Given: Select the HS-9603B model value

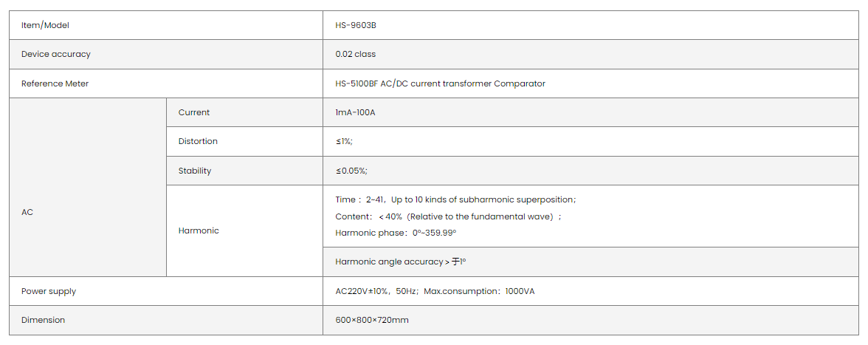Looking at the screenshot, I should (x=356, y=25).
